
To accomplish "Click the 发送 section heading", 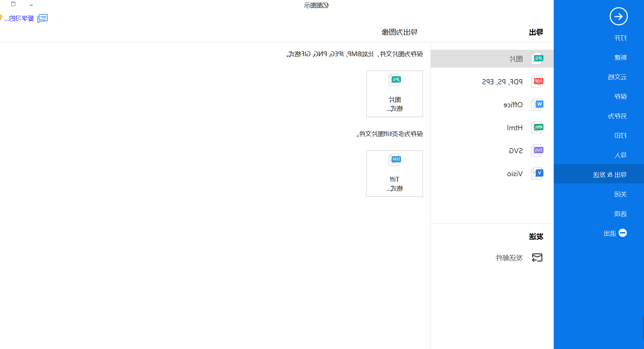I will [x=536, y=237].
